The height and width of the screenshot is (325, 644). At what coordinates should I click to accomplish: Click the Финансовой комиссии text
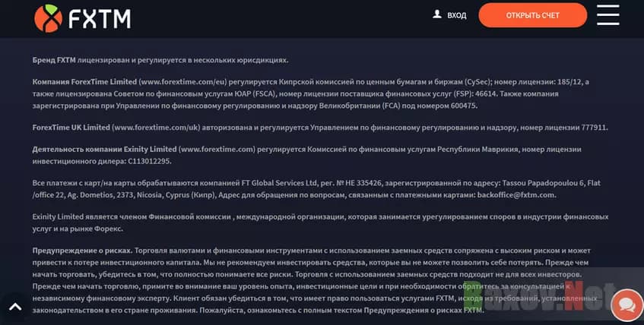pyautogui.click(x=189, y=216)
